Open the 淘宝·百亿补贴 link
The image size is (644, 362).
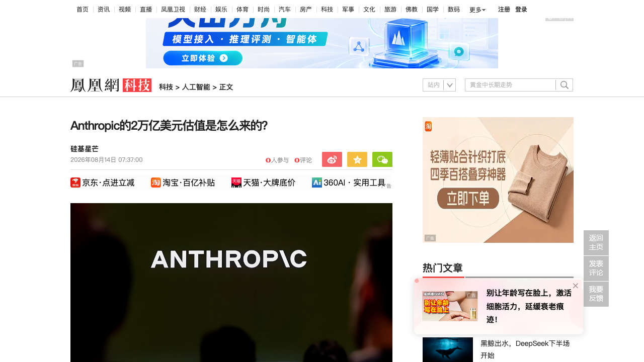183,183
